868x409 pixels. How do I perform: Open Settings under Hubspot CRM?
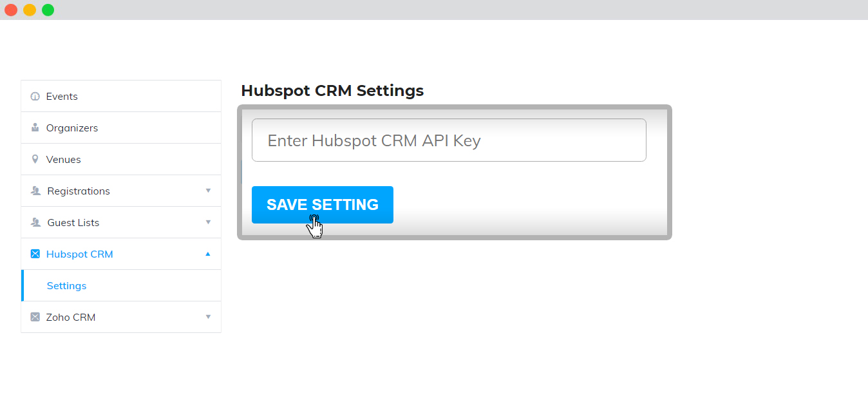pyautogui.click(x=121, y=285)
